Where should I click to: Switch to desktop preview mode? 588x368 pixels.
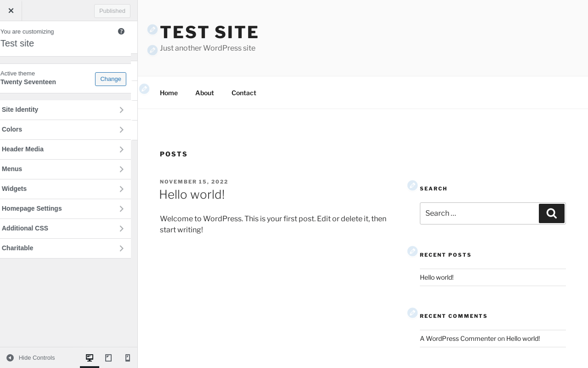coord(90,358)
